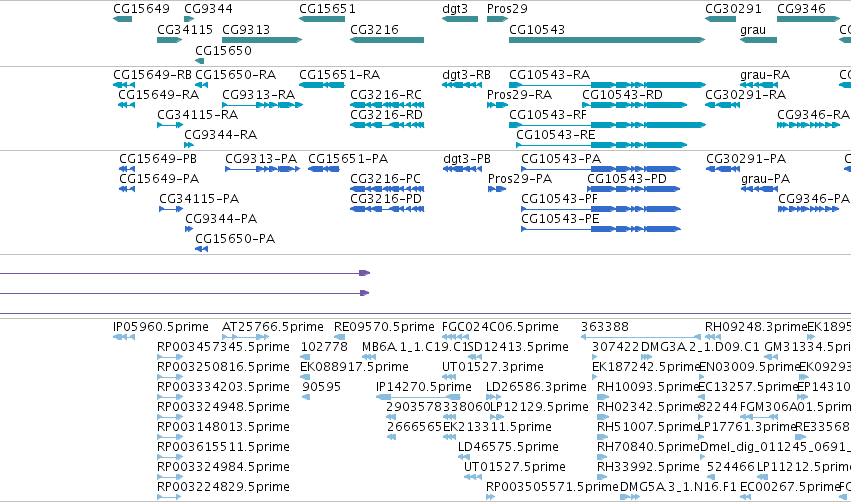
Task: Select EST LD26586.3prime
Action: point(536,387)
